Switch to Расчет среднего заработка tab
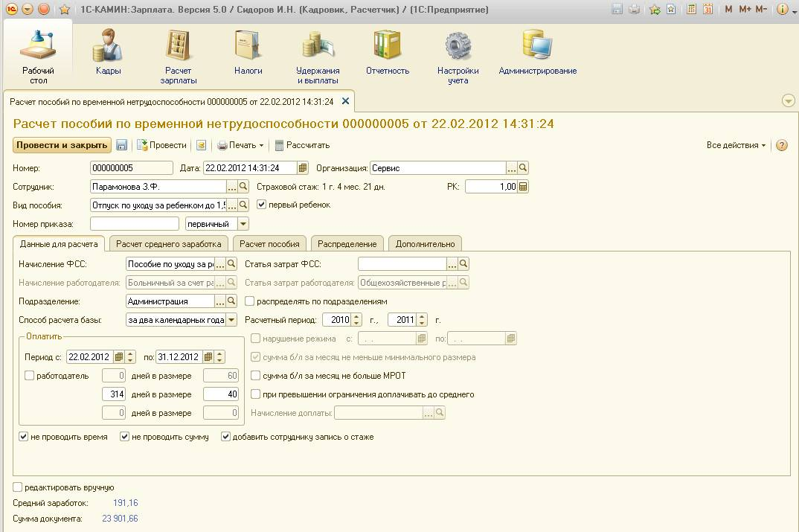Viewport: 799px width, 532px height. tap(169, 243)
